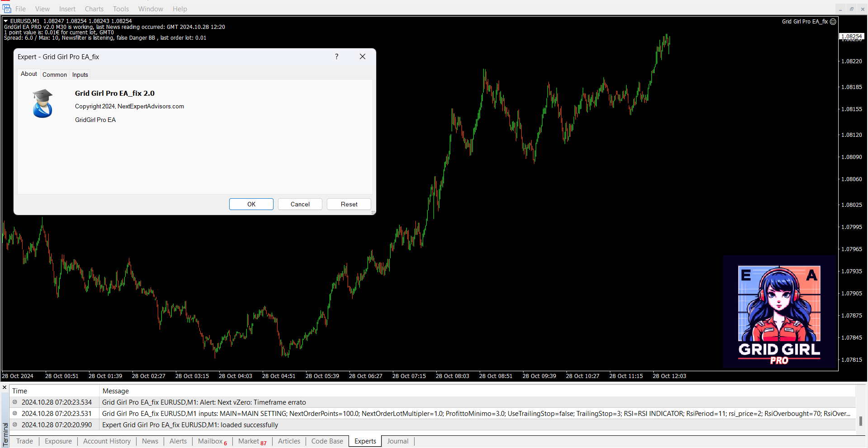Close the Terminal panel with X icon

pyautogui.click(x=5, y=387)
